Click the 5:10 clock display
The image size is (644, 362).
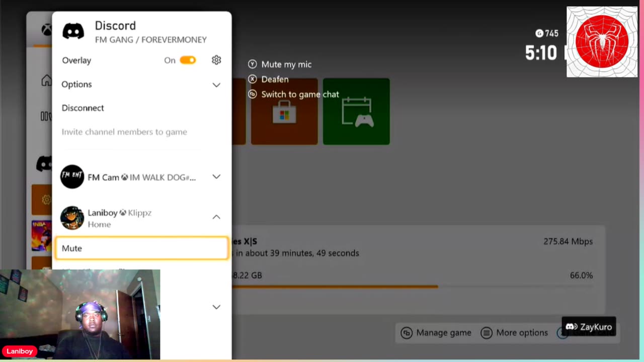541,52
